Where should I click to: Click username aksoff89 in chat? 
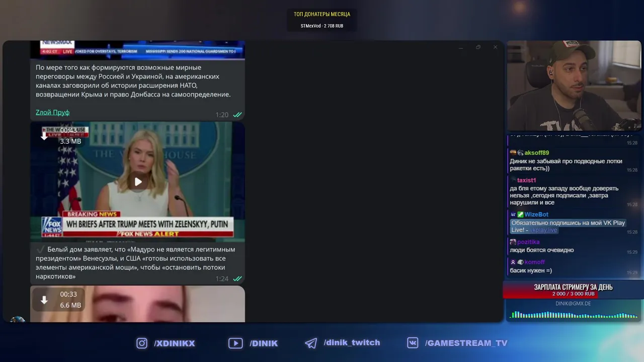[x=536, y=153]
